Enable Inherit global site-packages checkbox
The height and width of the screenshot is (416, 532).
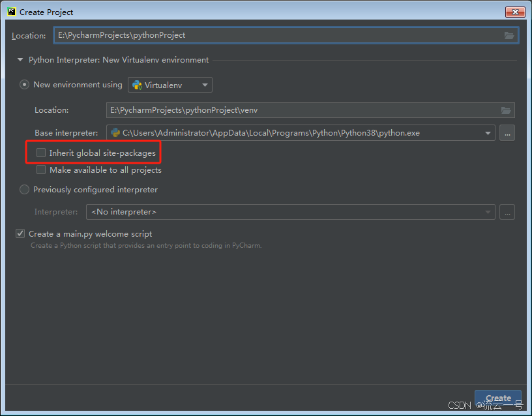(41, 153)
